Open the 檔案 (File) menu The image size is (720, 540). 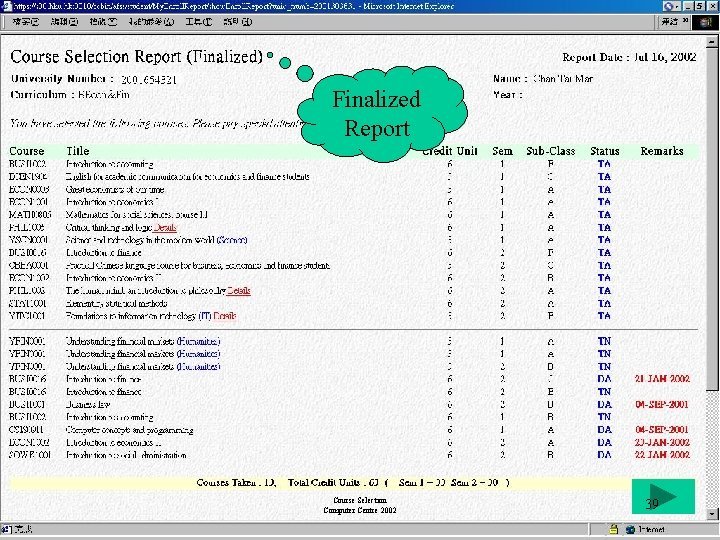(25, 22)
